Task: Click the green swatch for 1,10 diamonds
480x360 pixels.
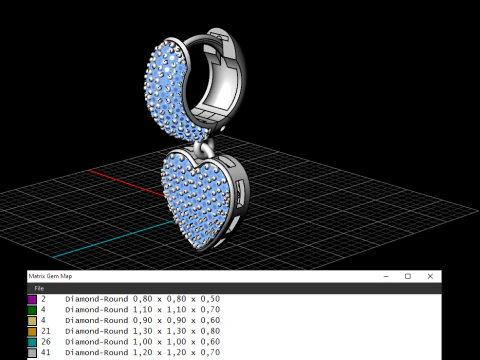Action: coord(32,310)
